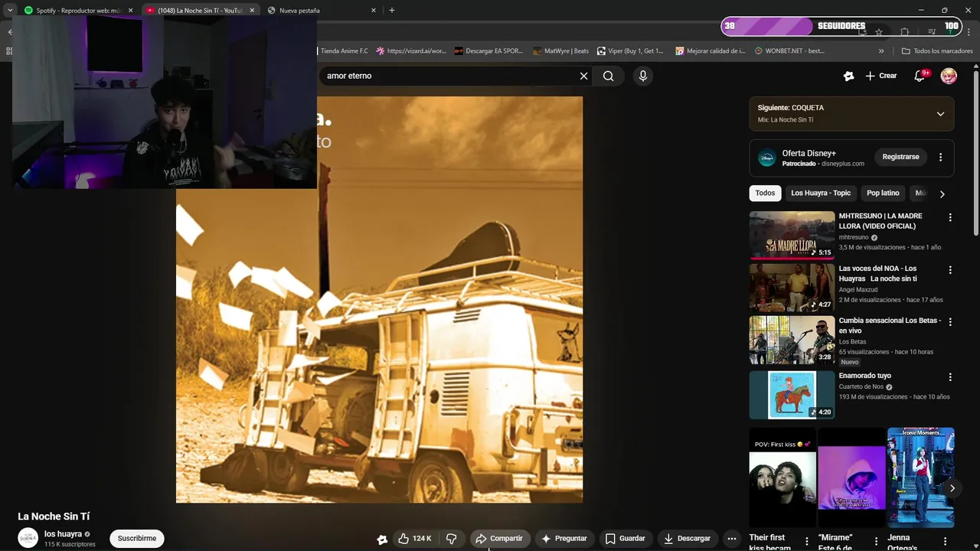This screenshot has height=551, width=980.
Task: Like the video with 124 K likes
Action: 414,538
